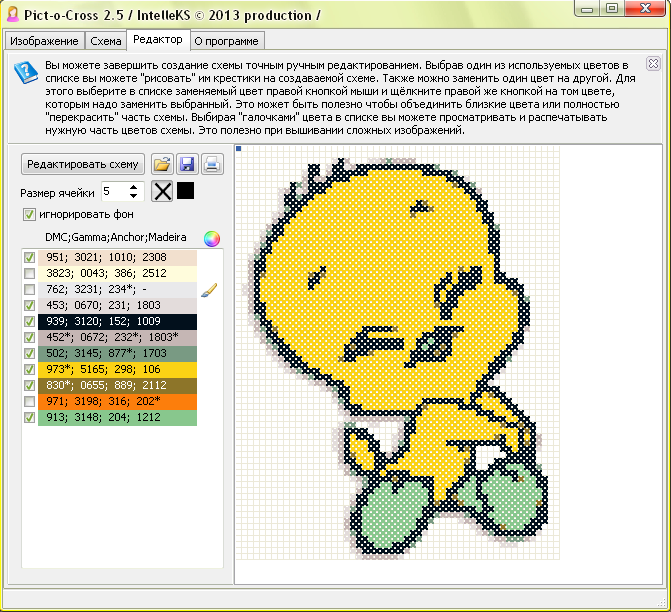Click the paintbrush icon beside the color list
This screenshot has height=612, width=671.
point(208,289)
